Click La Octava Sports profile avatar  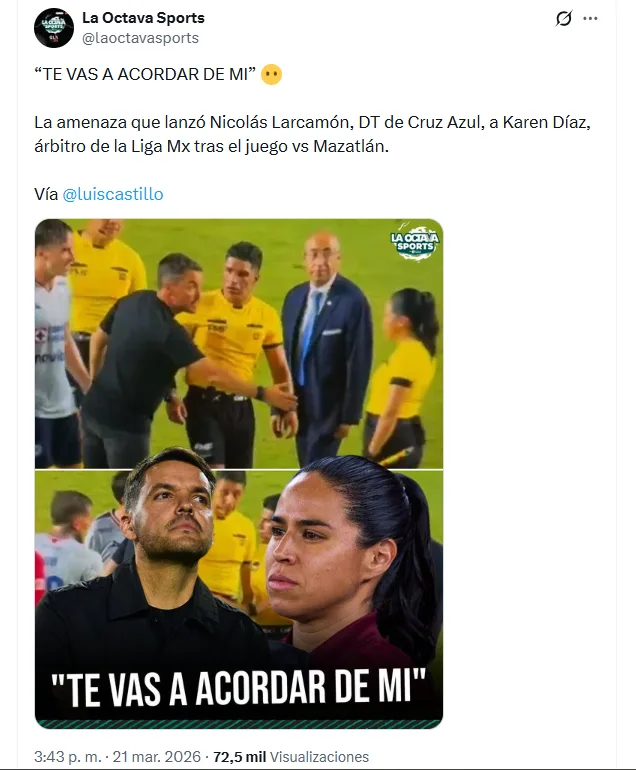click(x=54, y=28)
